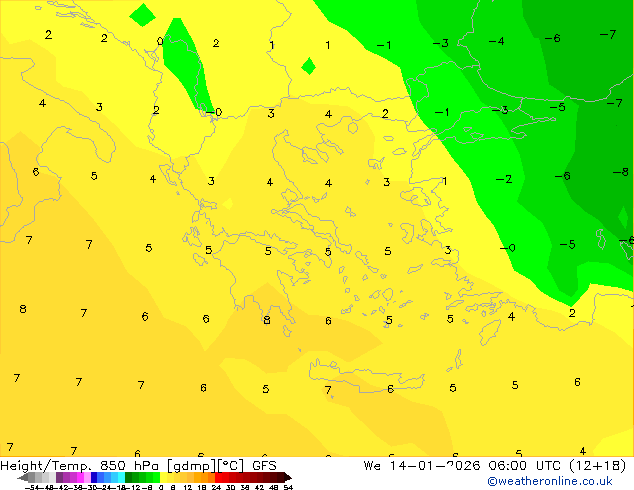Image resolution: width=634 pixels, height=490 pixels.
Task: Click the dark blue swatch in the legend
Action: [94, 478]
